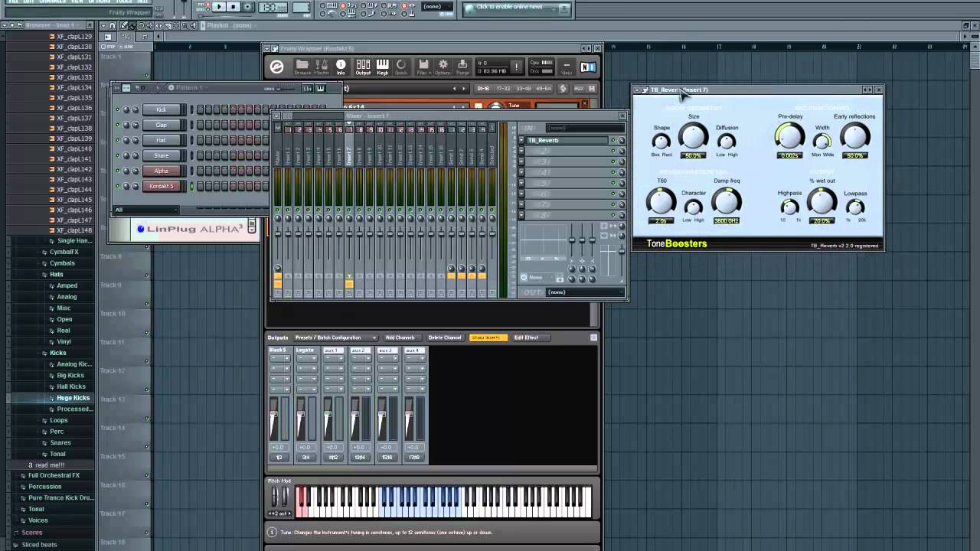
Task: Open Presets / Batch Configuration dropdown
Action: tap(335, 337)
